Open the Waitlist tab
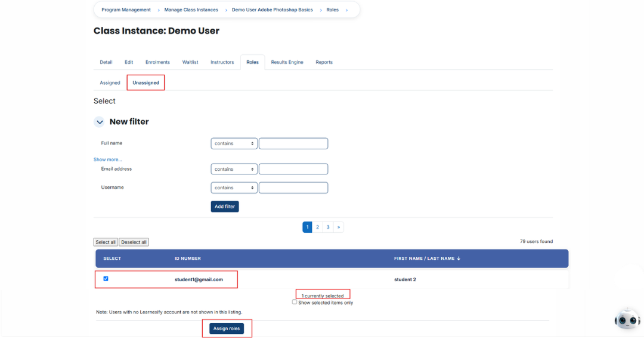This screenshot has width=644, height=338. pos(190,62)
